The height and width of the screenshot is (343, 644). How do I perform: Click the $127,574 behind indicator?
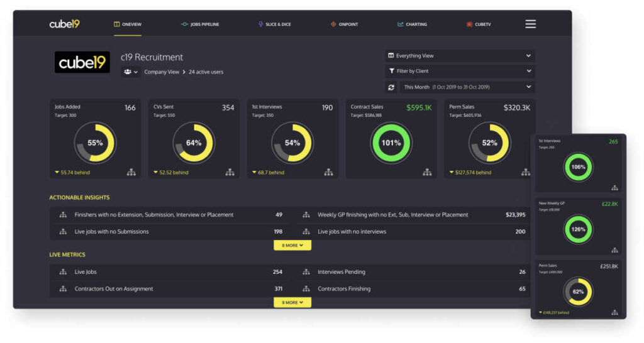click(470, 172)
